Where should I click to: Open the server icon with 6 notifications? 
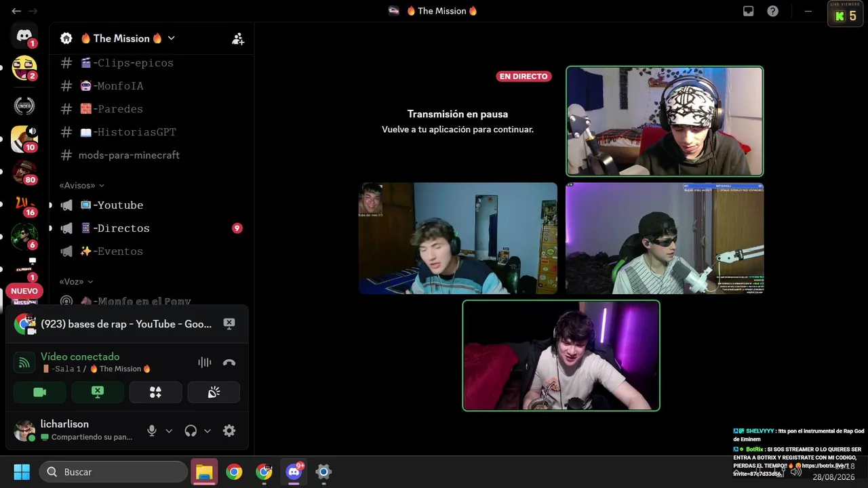24,237
